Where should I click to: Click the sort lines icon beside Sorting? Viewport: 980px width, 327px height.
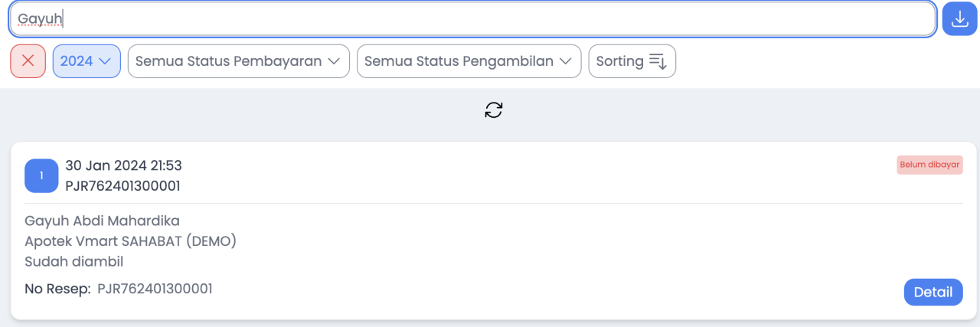tap(658, 61)
